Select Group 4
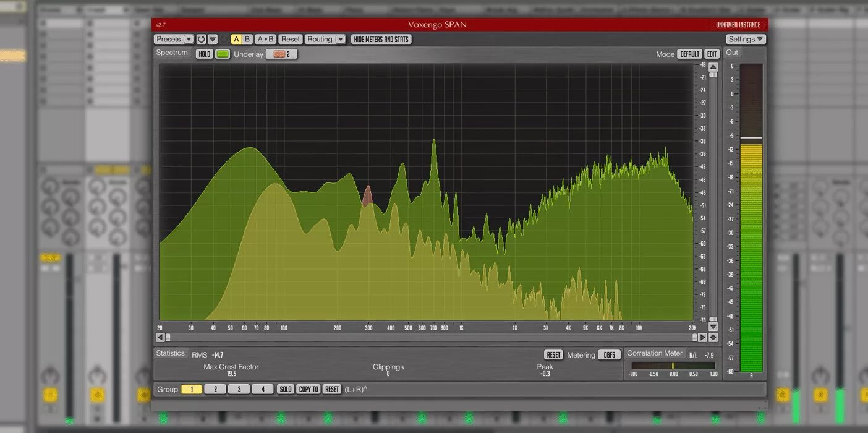This screenshot has width=868, height=433. point(263,389)
